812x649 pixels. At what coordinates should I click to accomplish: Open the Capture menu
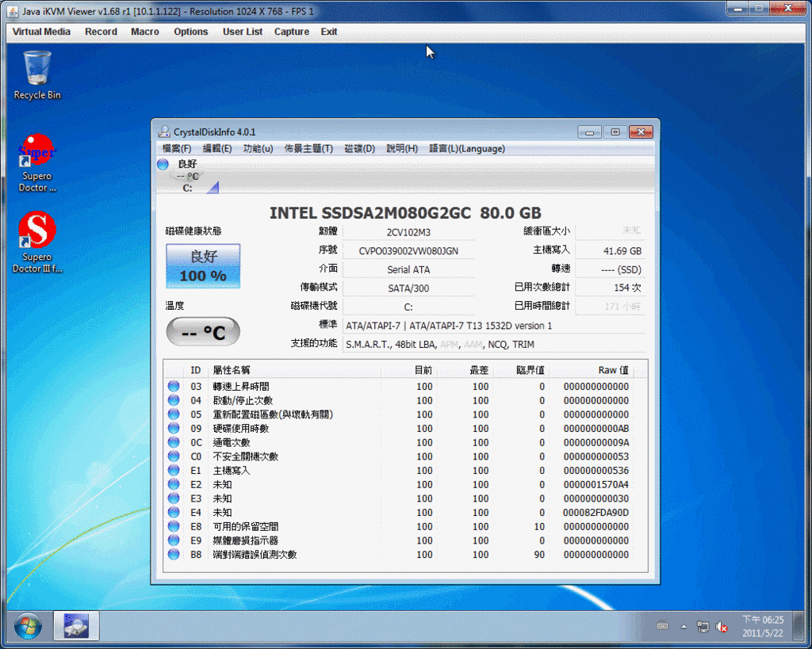[292, 32]
